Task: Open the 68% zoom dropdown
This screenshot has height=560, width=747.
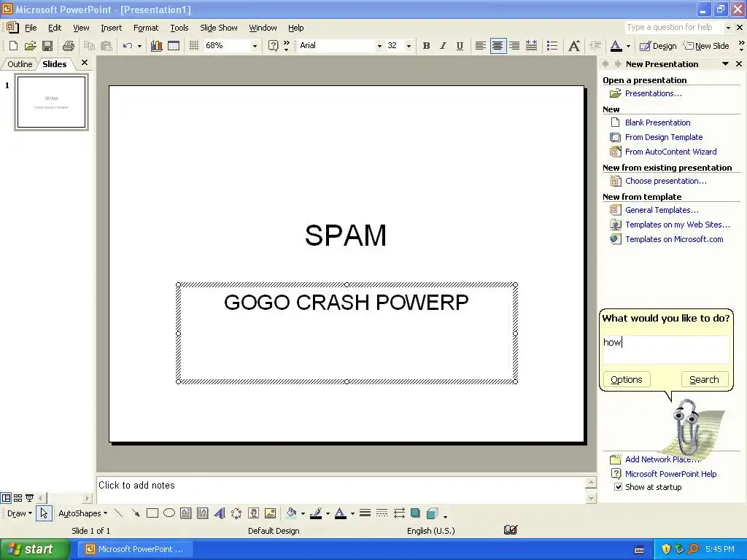Action: [255, 46]
